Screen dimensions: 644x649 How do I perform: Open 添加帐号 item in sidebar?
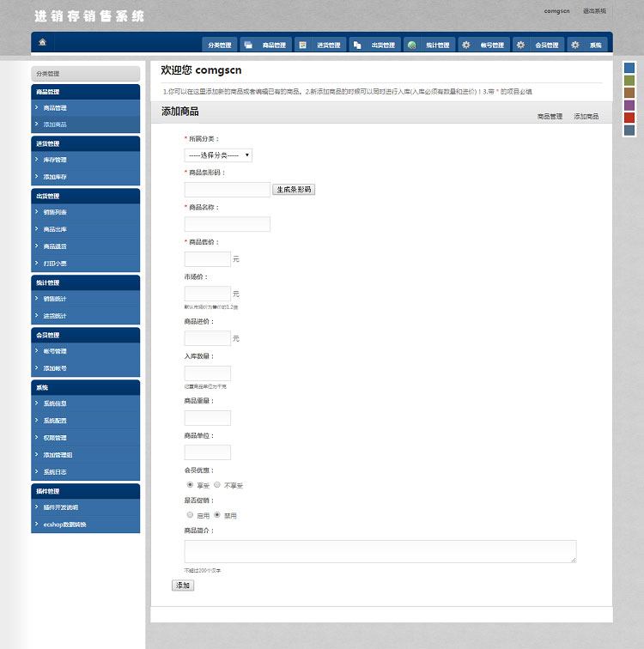point(86,368)
